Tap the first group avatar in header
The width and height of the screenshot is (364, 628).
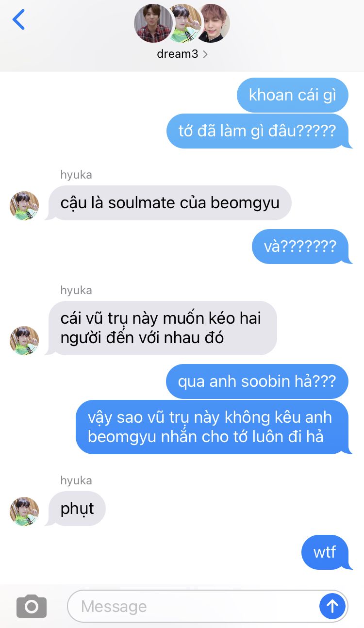pos(153,24)
